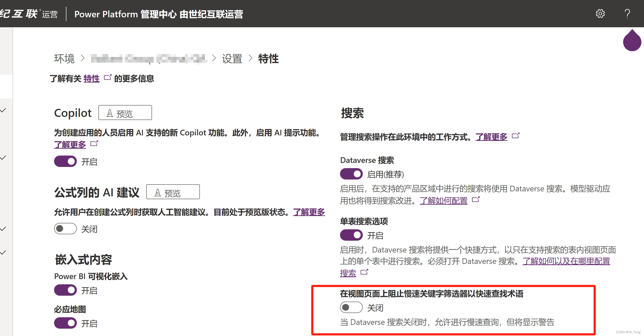Click the 搜索 section heading
644x336 pixels.
click(x=353, y=113)
